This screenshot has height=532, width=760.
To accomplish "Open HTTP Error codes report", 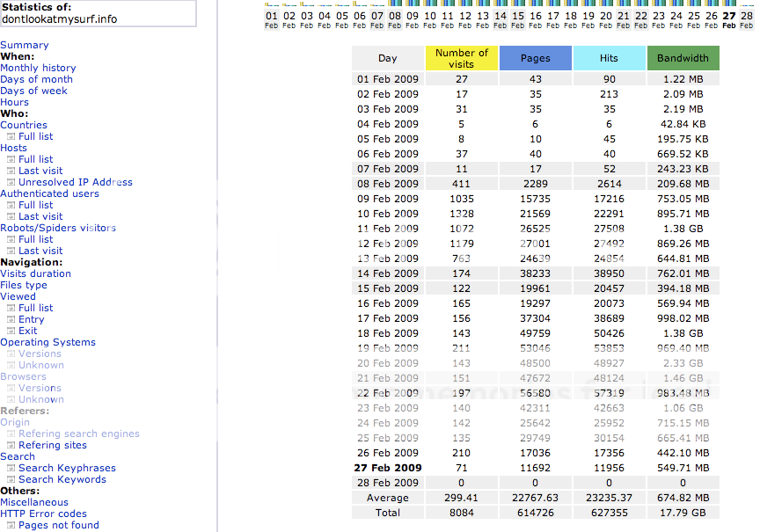I will [43, 514].
